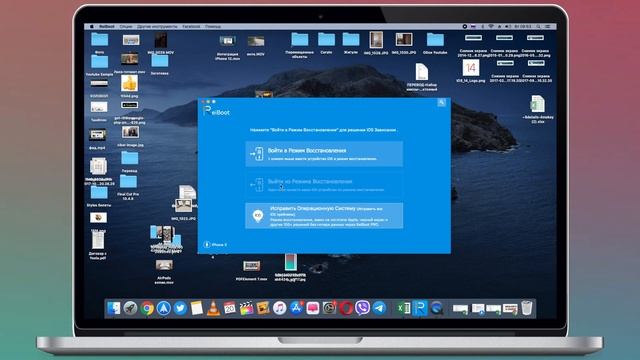Click the ReiBoot icon in the Dock

[x=420, y=308]
